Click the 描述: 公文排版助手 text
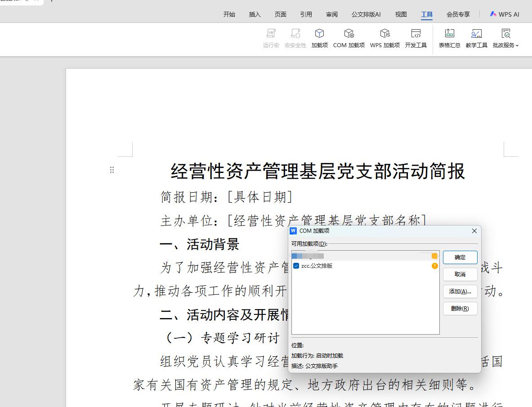 [x=314, y=366]
